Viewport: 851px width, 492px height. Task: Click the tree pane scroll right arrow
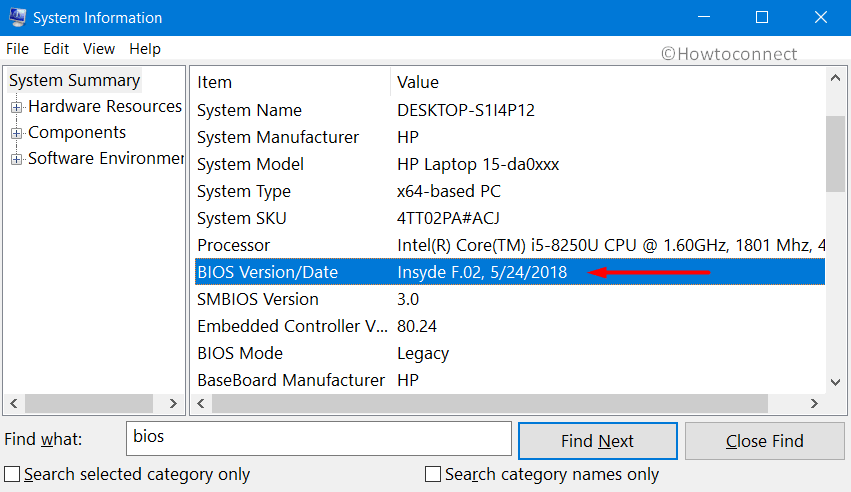tap(173, 403)
